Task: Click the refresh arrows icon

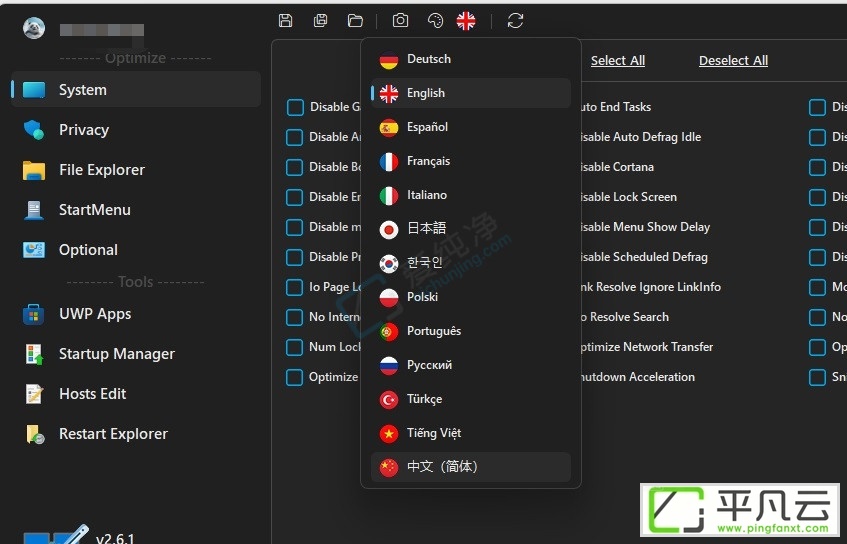Action: (x=515, y=21)
